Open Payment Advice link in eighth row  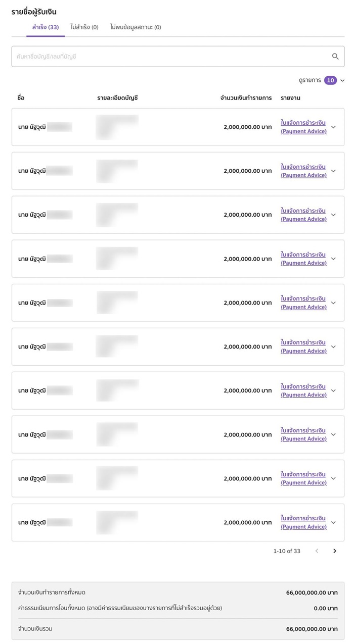point(303,435)
